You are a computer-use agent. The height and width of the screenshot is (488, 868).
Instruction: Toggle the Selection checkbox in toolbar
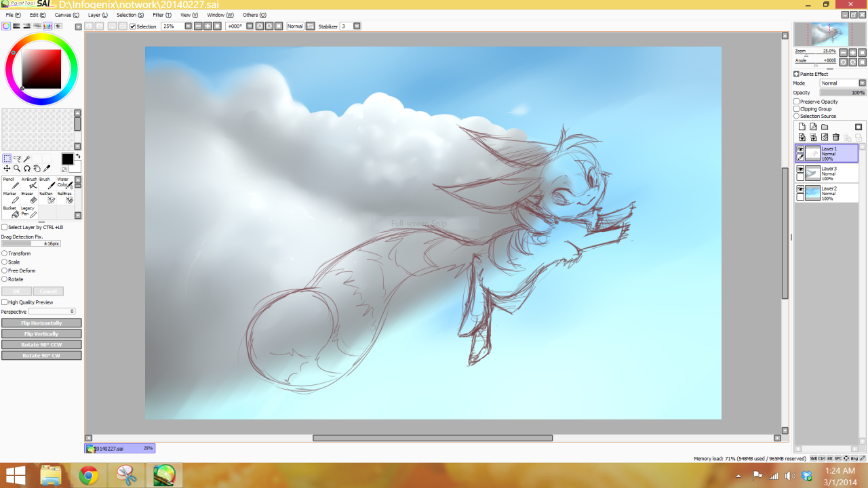click(x=133, y=26)
